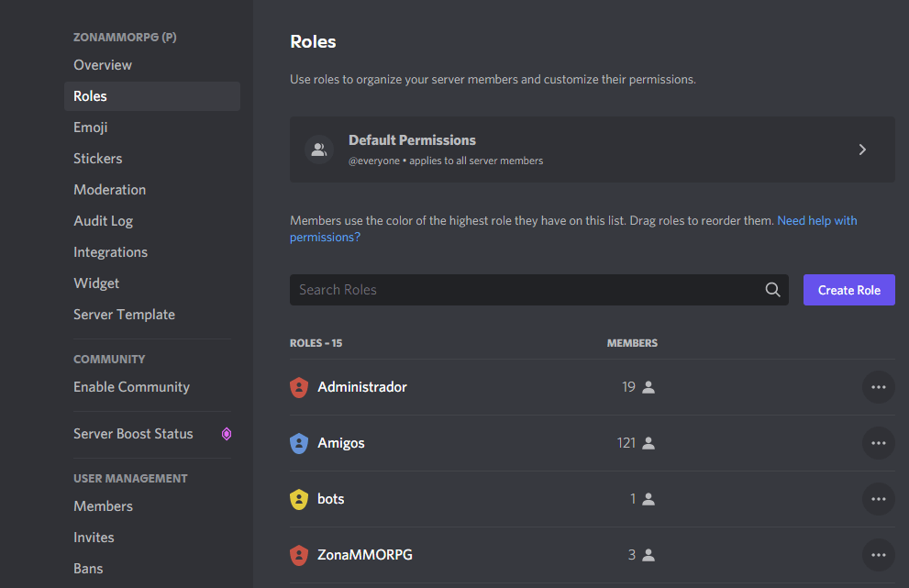Expand Default Permissions with the chevron arrow
This screenshot has width=909, height=588.
click(862, 150)
